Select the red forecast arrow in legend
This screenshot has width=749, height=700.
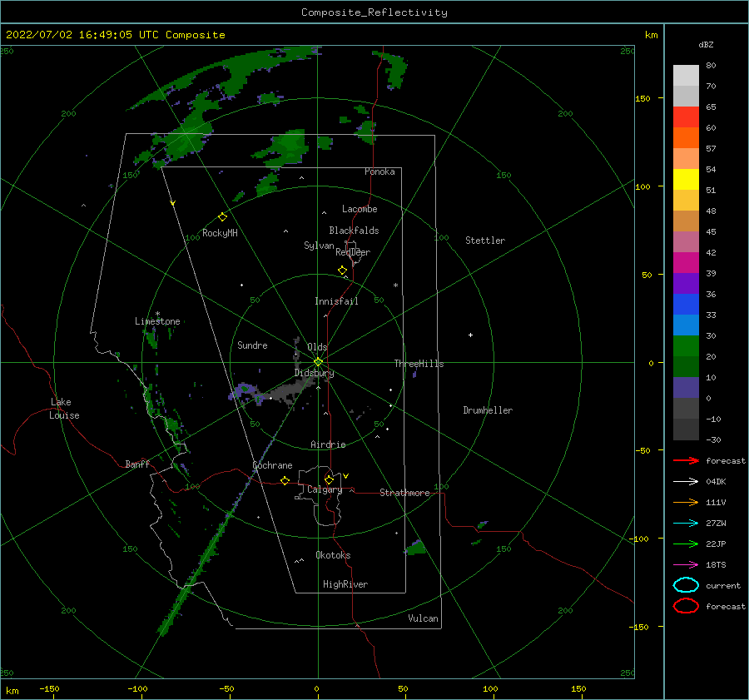pyautogui.click(x=686, y=460)
